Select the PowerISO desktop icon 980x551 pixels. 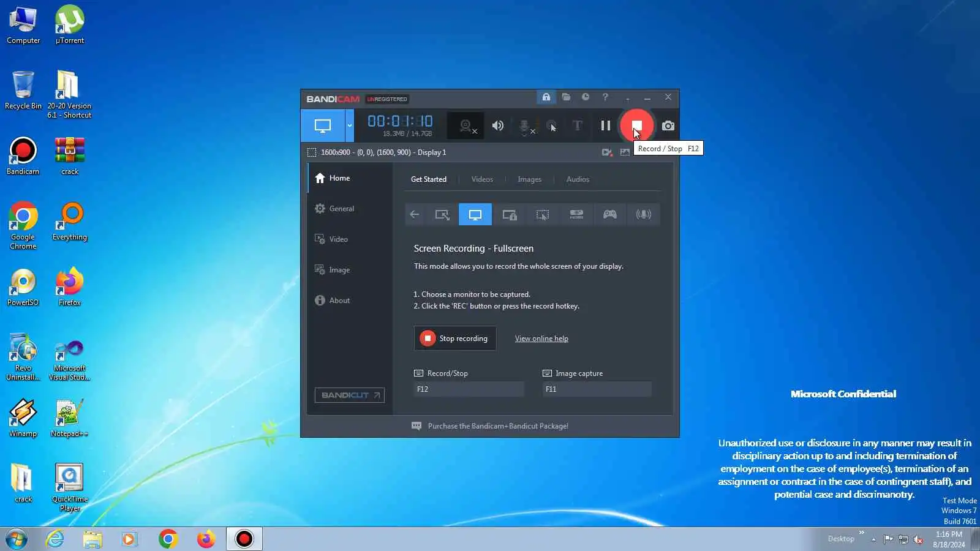[x=23, y=287]
